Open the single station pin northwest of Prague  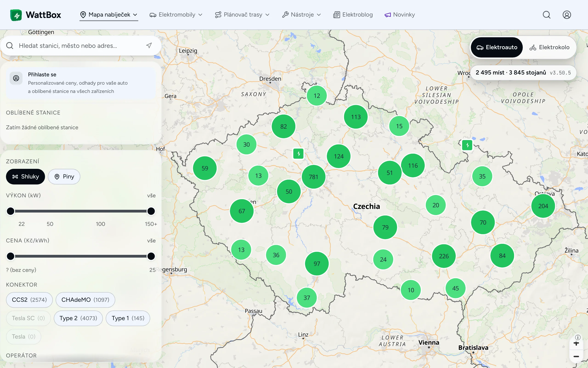coord(298,154)
